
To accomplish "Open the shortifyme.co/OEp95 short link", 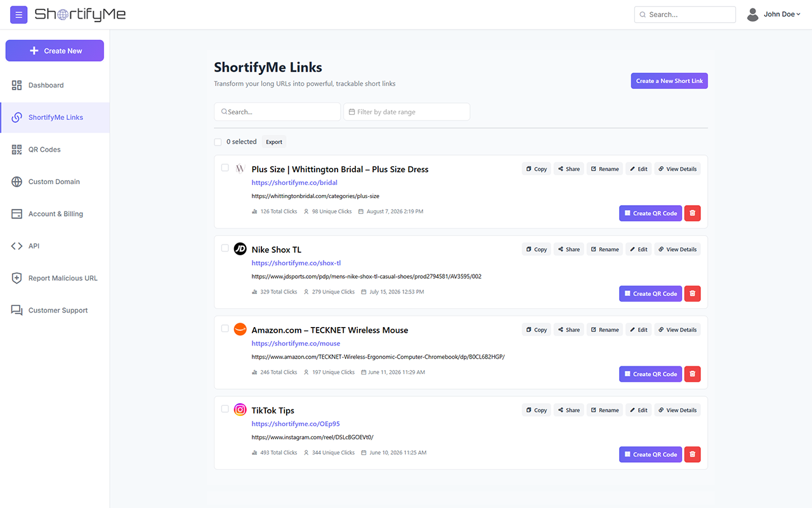I will 296,424.
